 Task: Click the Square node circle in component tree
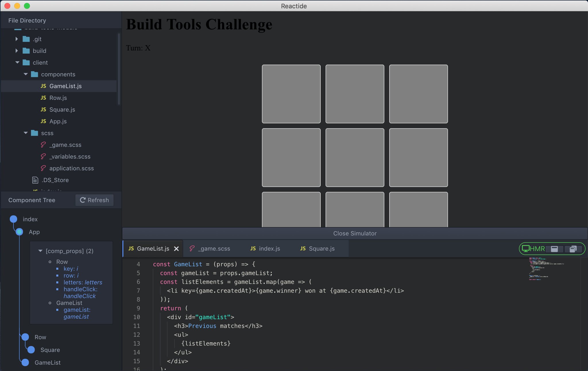[31, 349]
